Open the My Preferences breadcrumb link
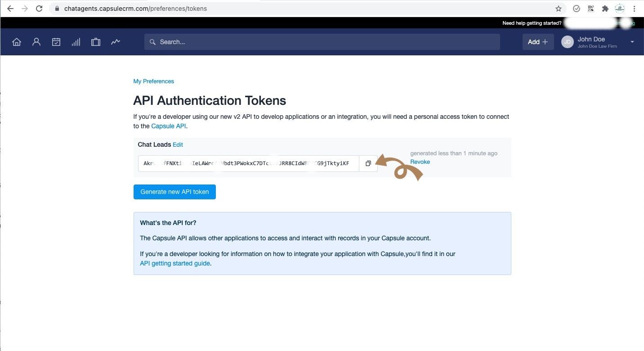 point(153,81)
